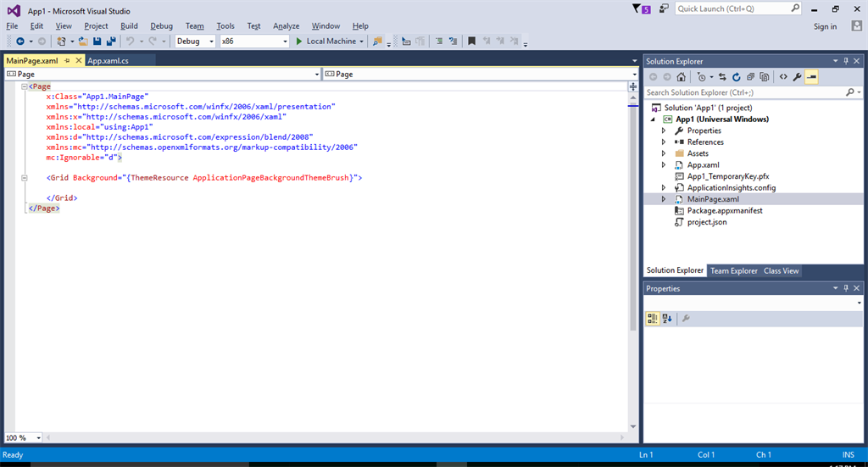The image size is (868, 467).
Task: Open the Local Machine target dropdown arrow
Action: pos(361,41)
